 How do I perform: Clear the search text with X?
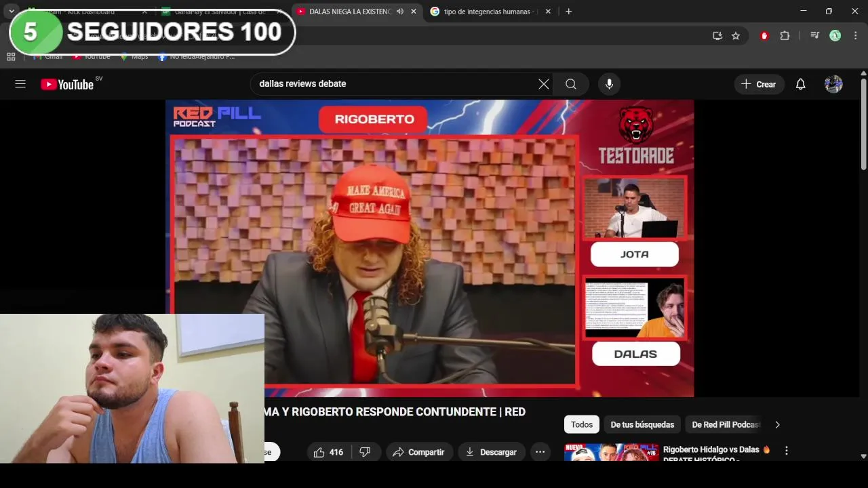click(544, 84)
